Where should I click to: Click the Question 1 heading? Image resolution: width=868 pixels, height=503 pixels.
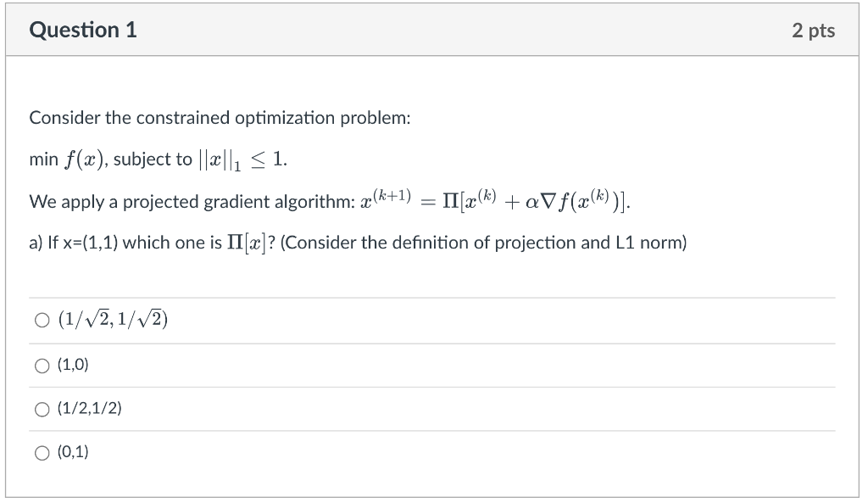pos(83,30)
